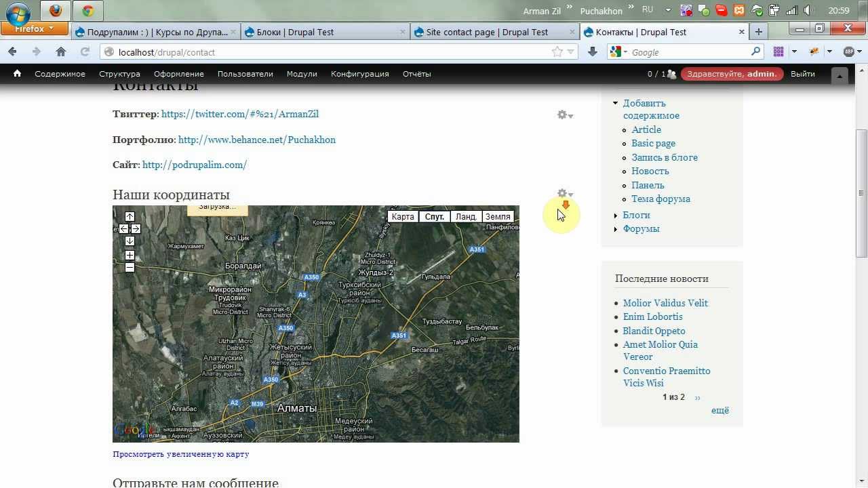Pan the map left with the arrow button
868x488 pixels.
click(x=123, y=229)
